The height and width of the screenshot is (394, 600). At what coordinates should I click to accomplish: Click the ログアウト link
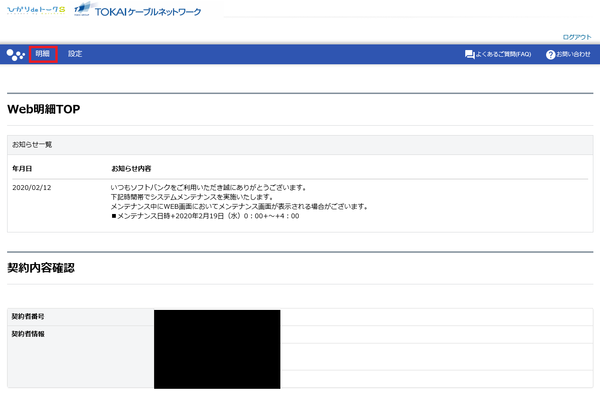tap(577, 37)
